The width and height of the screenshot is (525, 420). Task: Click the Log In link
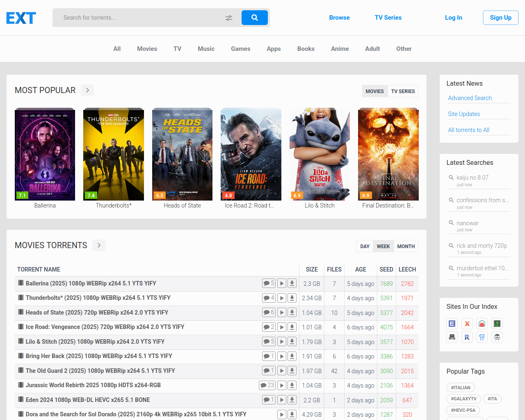454,18
